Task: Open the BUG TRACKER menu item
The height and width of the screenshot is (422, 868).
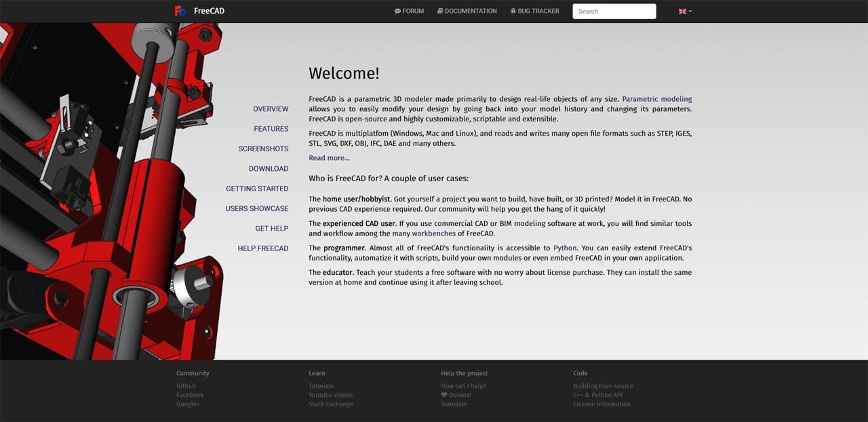Action: point(535,12)
